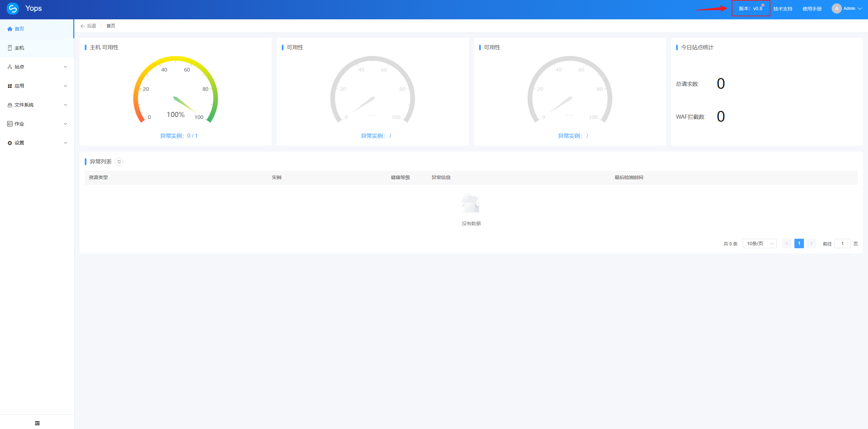Screen dimensions: 868x429
Task: Click the refresh icon beside 异常列表
Action: point(119,162)
